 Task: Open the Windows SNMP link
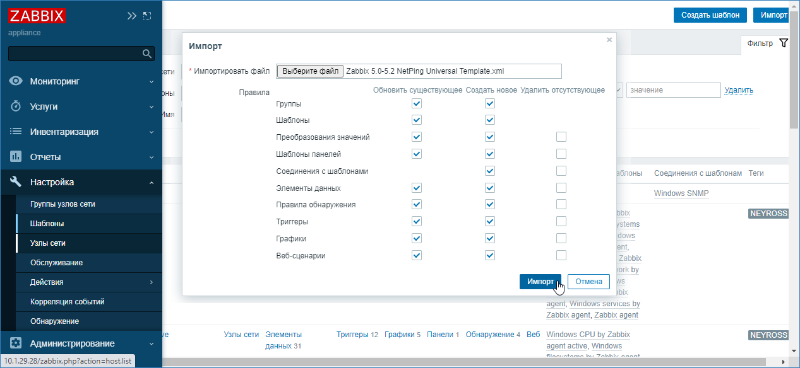(681, 193)
